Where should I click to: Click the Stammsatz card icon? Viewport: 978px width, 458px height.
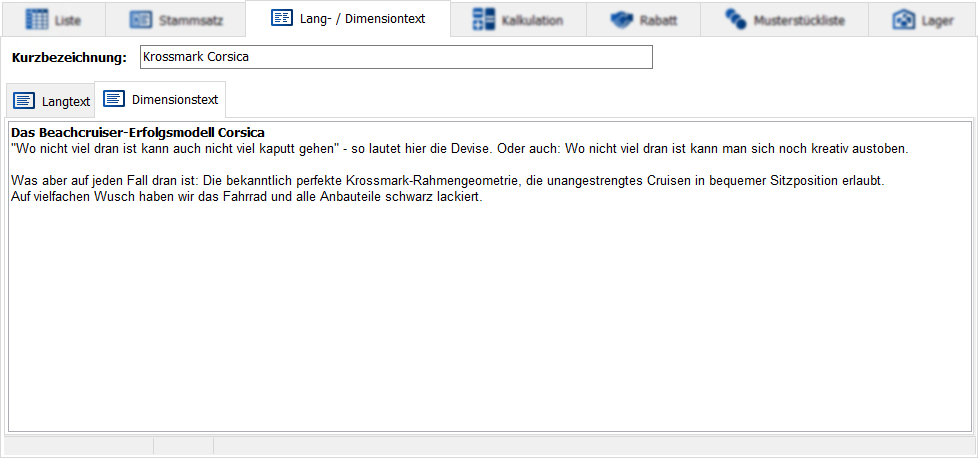(140, 20)
